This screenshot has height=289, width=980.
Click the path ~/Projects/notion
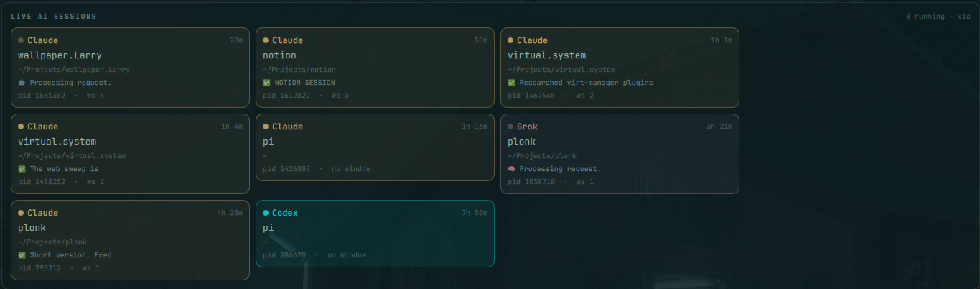click(299, 70)
